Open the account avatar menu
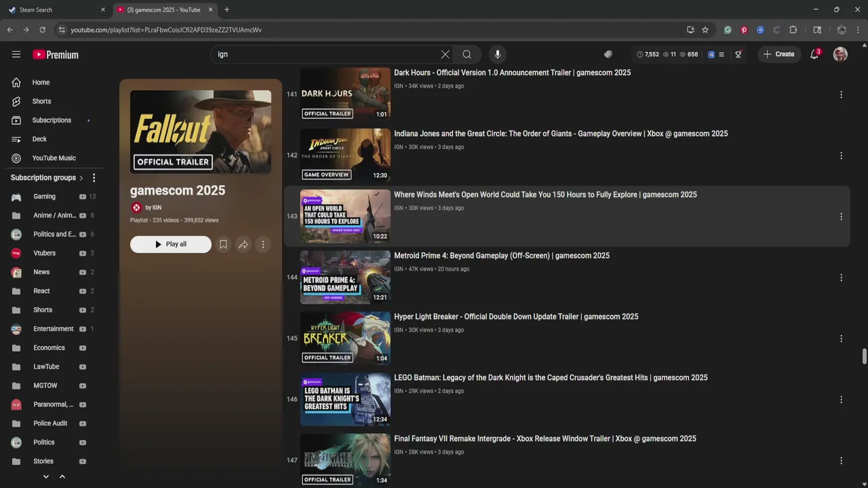The height and width of the screenshot is (488, 868). coord(840,54)
